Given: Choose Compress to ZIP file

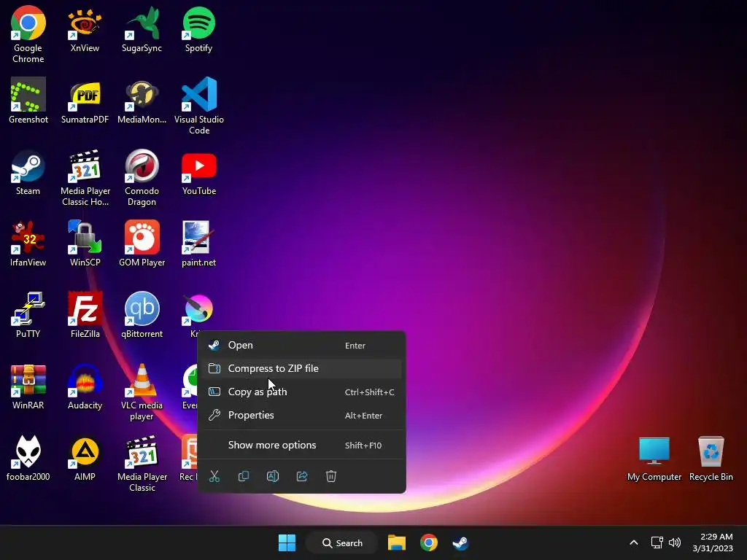Looking at the screenshot, I should coord(301,368).
